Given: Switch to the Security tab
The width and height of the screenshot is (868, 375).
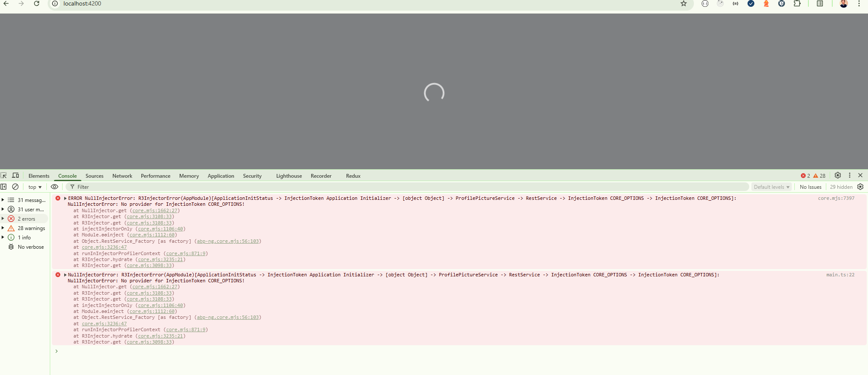Looking at the screenshot, I should pos(252,176).
